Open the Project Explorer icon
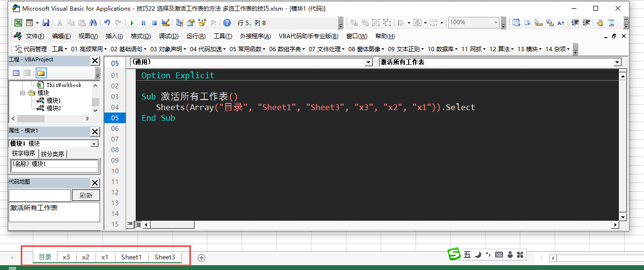Image resolution: width=644 pixels, height=270 pixels. click(180, 23)
